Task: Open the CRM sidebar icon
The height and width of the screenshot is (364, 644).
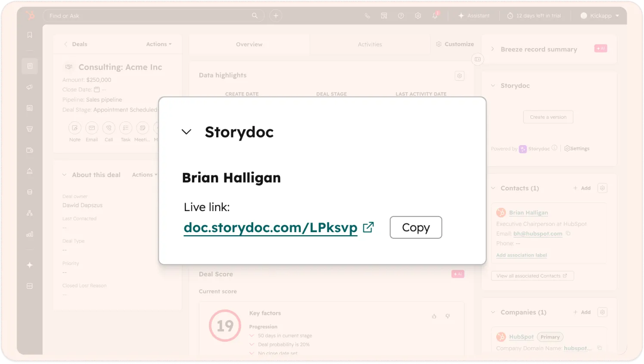Action: click(x=30, y=66)
